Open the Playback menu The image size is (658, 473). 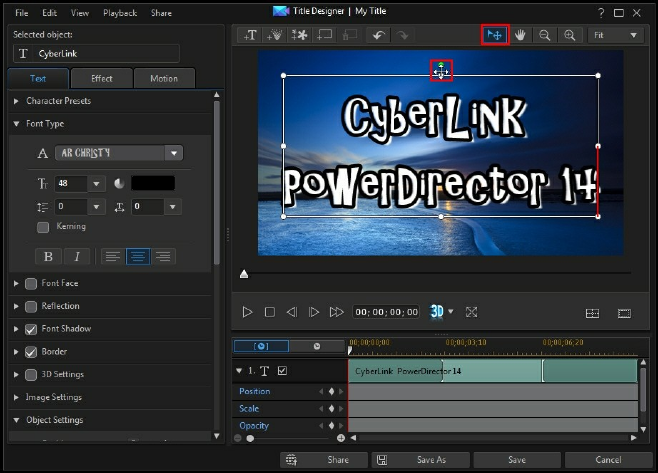tap(119, 13)
